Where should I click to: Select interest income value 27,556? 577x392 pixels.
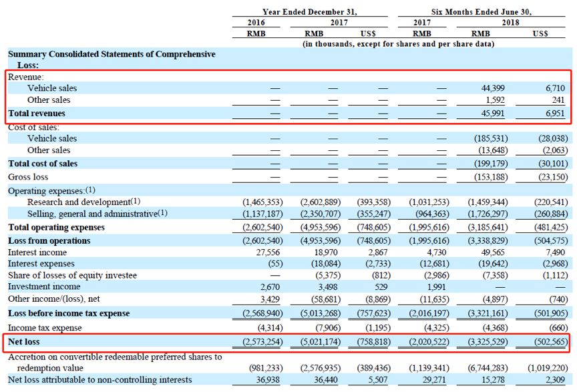pyautogui.click(x=268, y=252)
